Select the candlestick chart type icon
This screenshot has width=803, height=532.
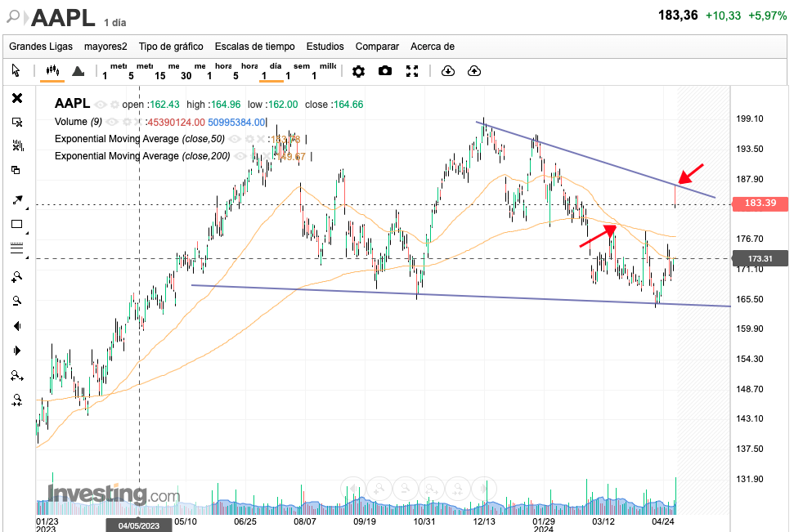52,71
